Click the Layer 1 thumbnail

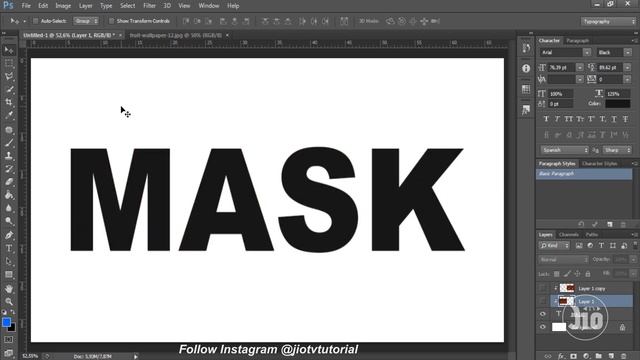coord(566,301)
